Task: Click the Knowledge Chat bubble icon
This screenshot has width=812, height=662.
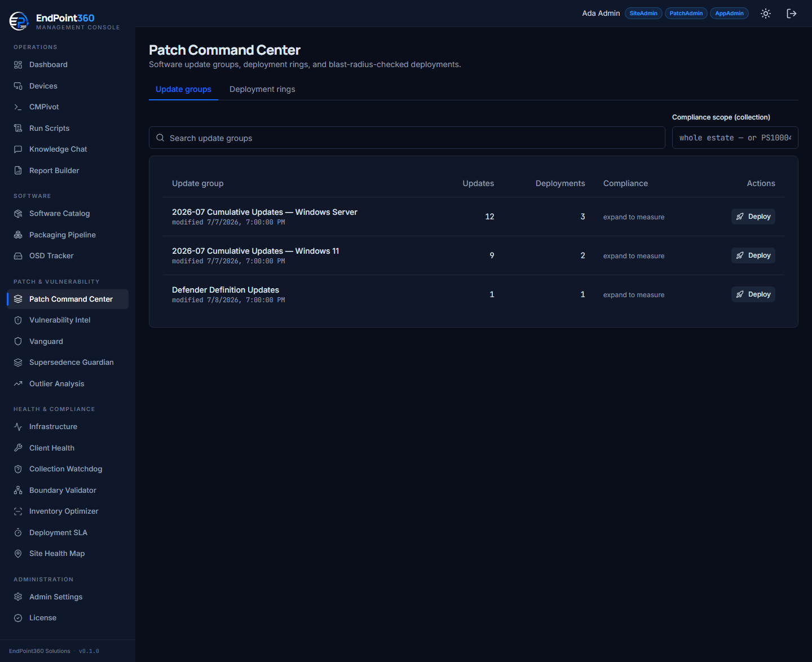Action: tap(18, 149)
